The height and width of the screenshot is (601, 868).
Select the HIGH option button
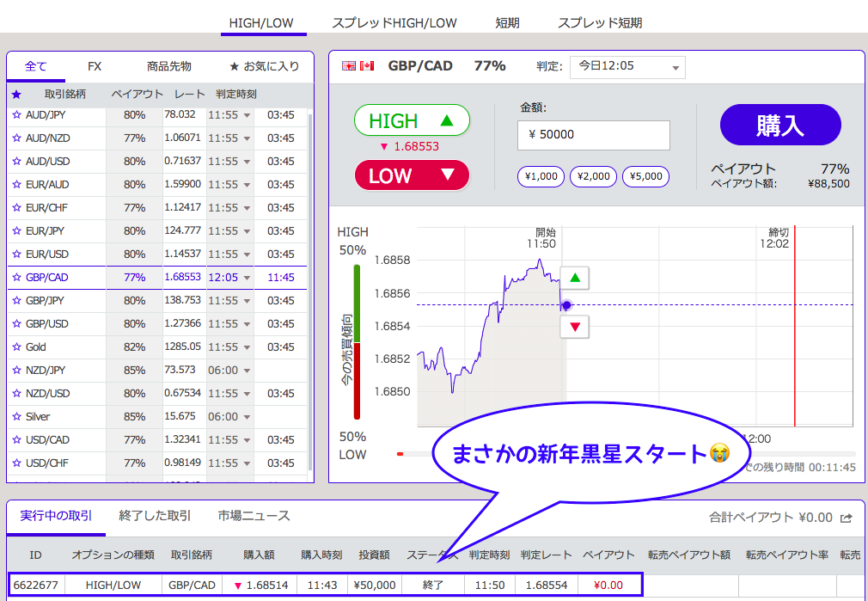pyautogui.click(x=412, y=121)
